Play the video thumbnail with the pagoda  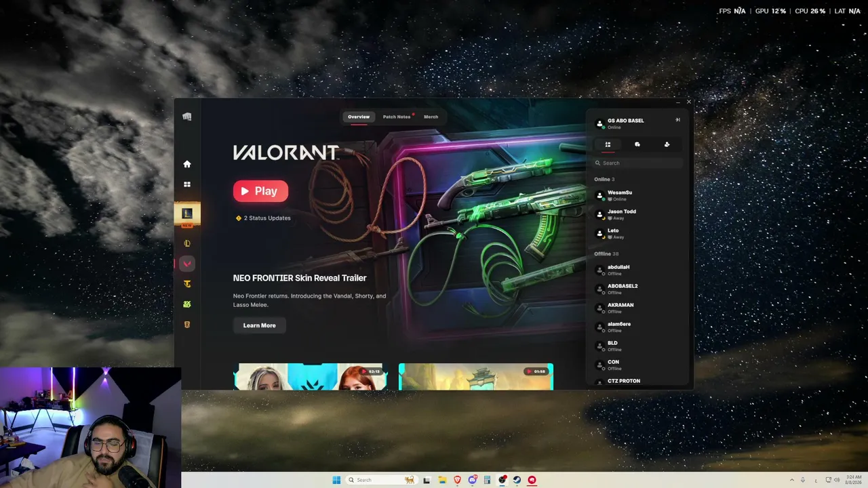[x=476, y=377]
